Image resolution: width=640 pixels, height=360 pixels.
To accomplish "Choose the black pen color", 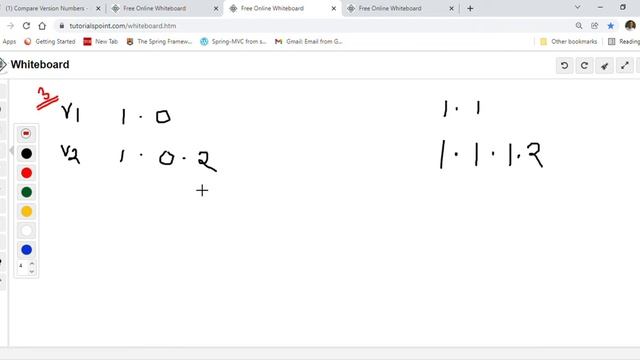I will (27, 153).
